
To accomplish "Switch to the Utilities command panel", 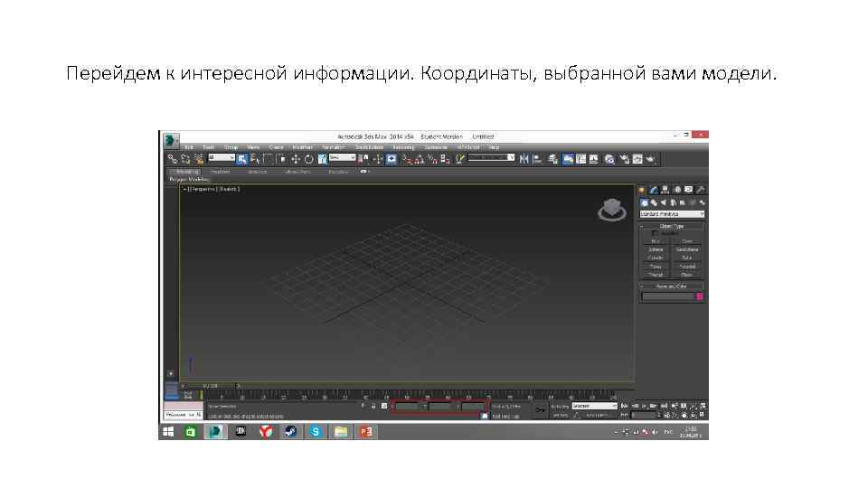I will coord(700,190).
